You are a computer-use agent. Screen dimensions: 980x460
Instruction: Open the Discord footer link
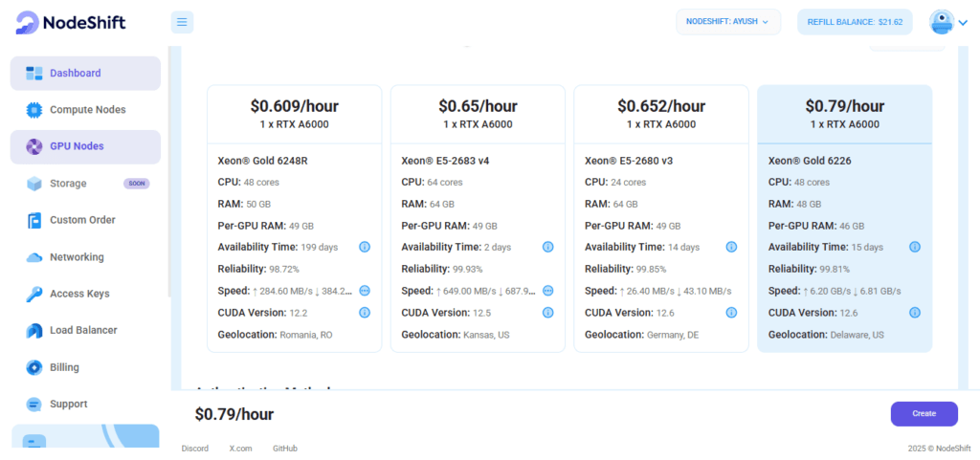195,449
